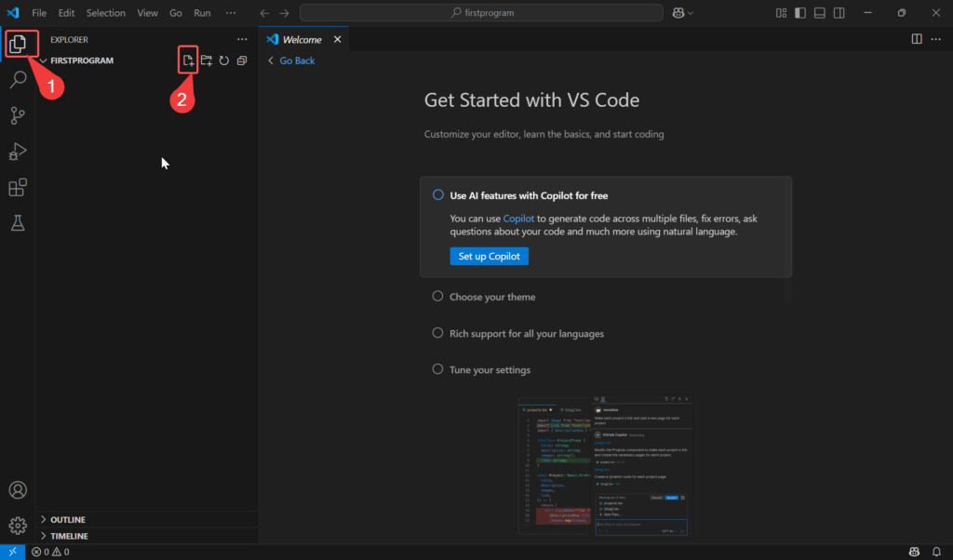Refresh the Explorer file tree
This screenshot has width=953, height=560.
224,60
